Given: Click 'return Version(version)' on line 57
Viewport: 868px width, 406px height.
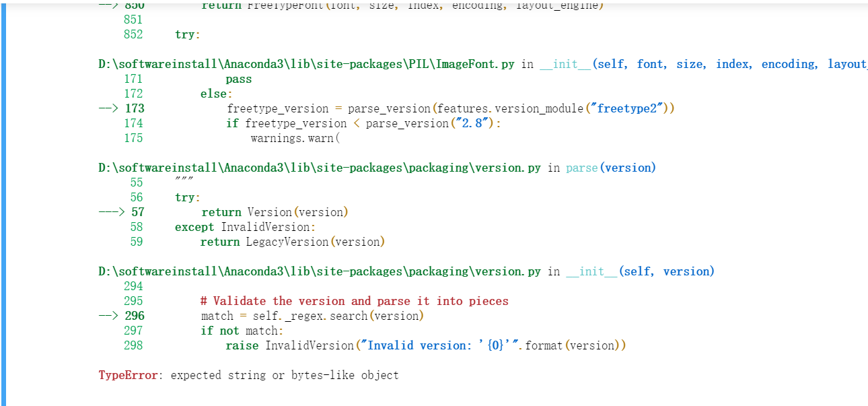Looking at the screenshot, I should tap(275, 212).
